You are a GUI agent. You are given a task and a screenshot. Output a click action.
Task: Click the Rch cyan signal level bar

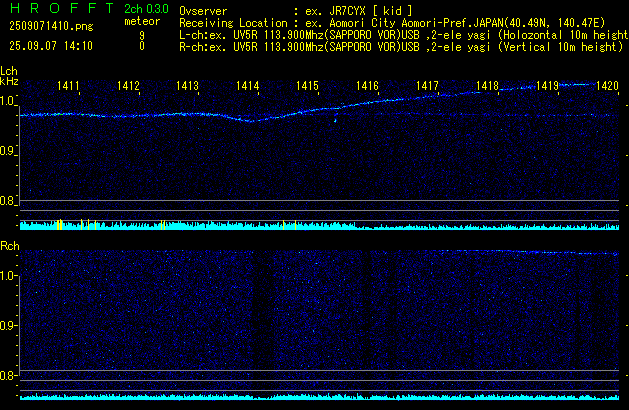tap(319, 397)
